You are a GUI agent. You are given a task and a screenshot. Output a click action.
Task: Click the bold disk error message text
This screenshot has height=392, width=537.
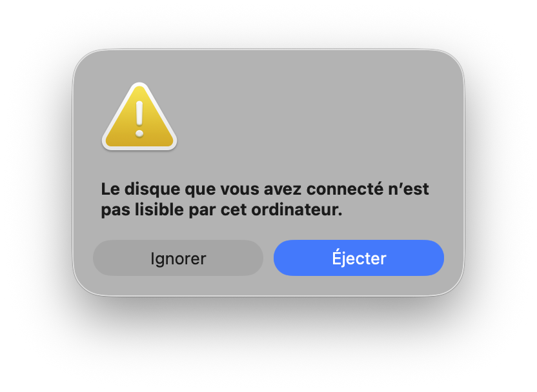tap(265, 199)
